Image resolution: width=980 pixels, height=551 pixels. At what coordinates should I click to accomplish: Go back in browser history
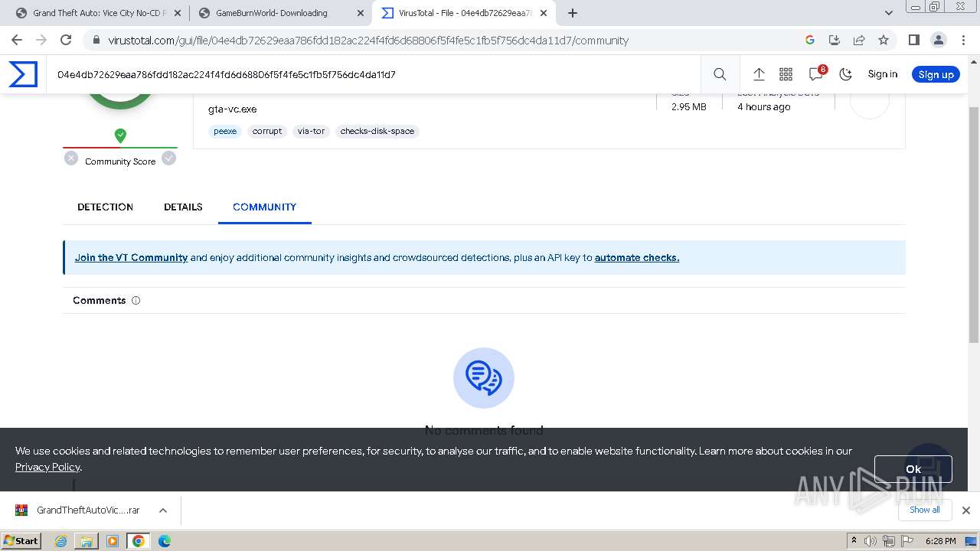(x=17, y=40)
